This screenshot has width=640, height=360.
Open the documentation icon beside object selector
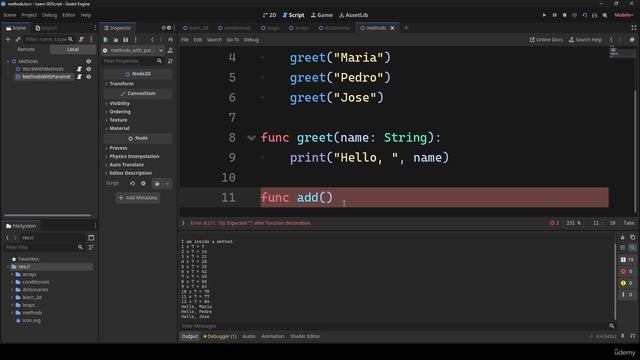point(170,50)
